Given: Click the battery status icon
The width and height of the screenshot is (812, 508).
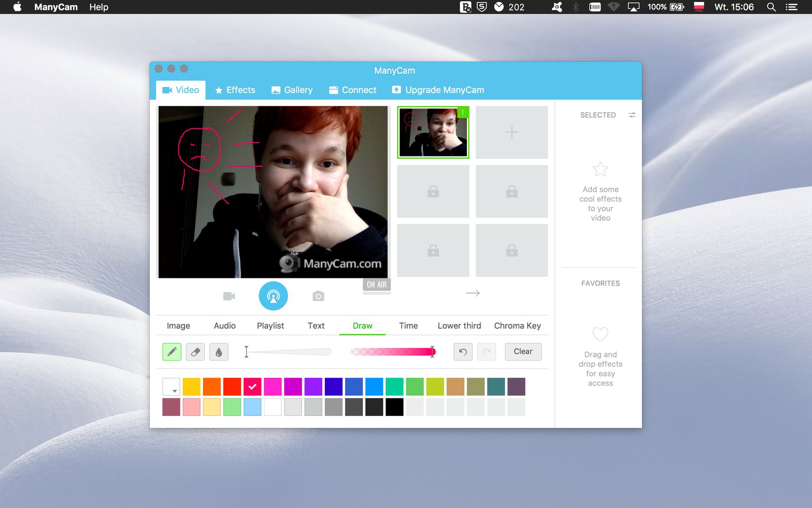Looking at the screenshot, I should click(677, 7).
